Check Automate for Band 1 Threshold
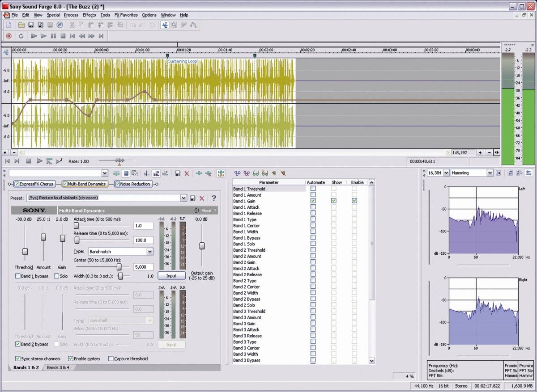 tap(313, 189)
